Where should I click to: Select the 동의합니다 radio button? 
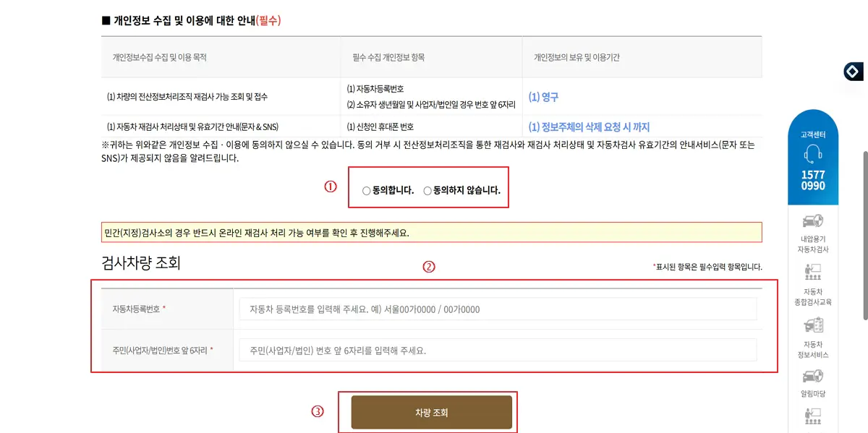pyautogui.click(x=366, y=192)
